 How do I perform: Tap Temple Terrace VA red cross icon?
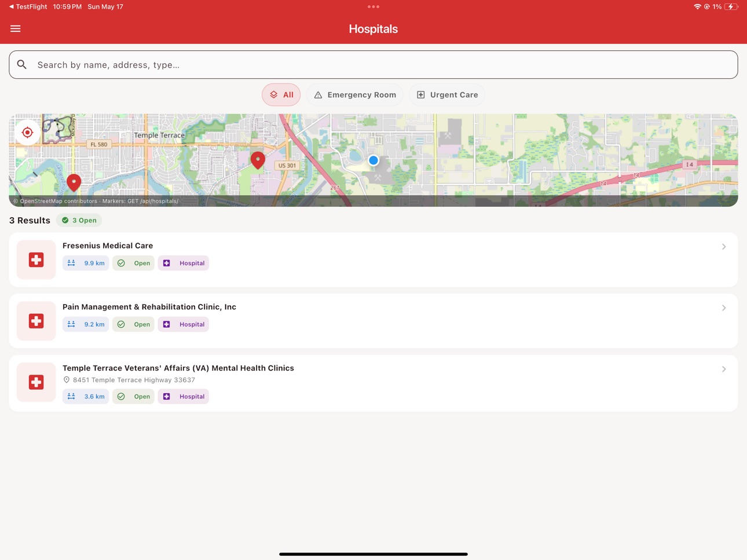click(36, 382)
